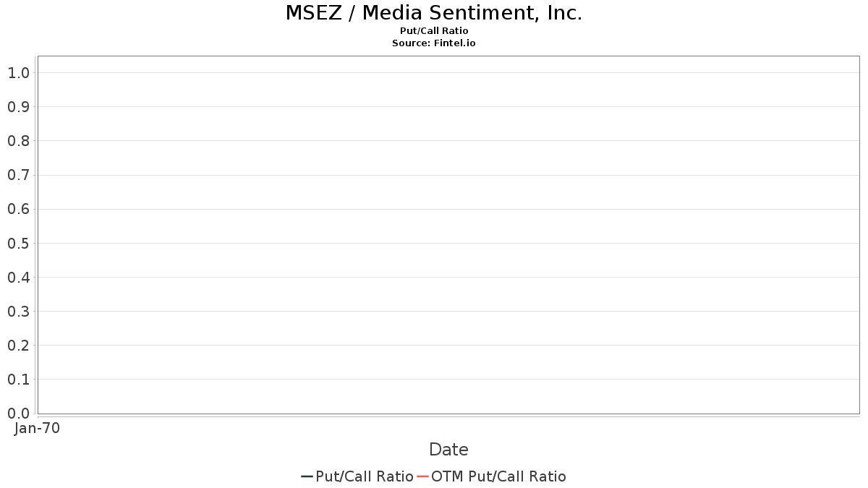Pick the 0.5 y-axis tick label
This screenshot has height=488, width=868.
[18, 243]
